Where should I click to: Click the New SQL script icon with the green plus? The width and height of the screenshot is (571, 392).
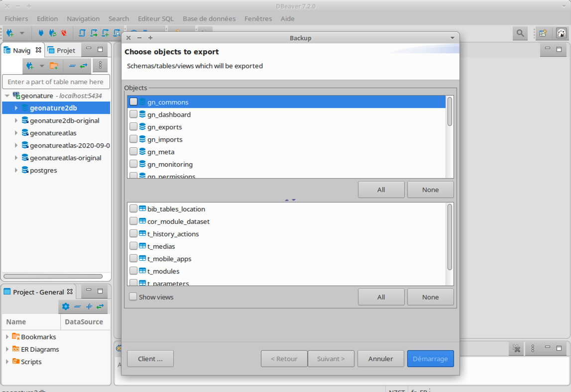pyautogui.click(x=105, y=33)
